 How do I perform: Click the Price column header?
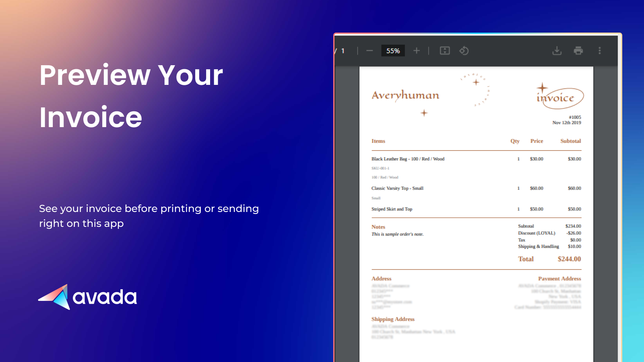click(x=537, y=141)
